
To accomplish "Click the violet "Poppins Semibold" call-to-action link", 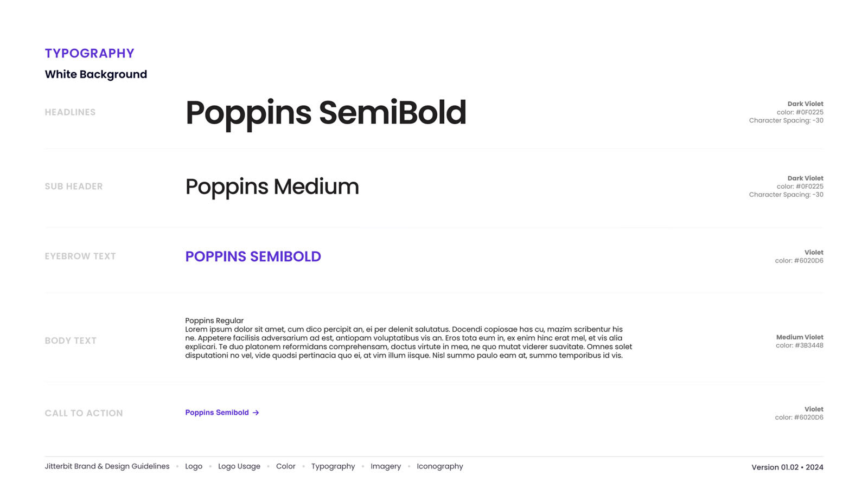I will (x=217, y=413).
